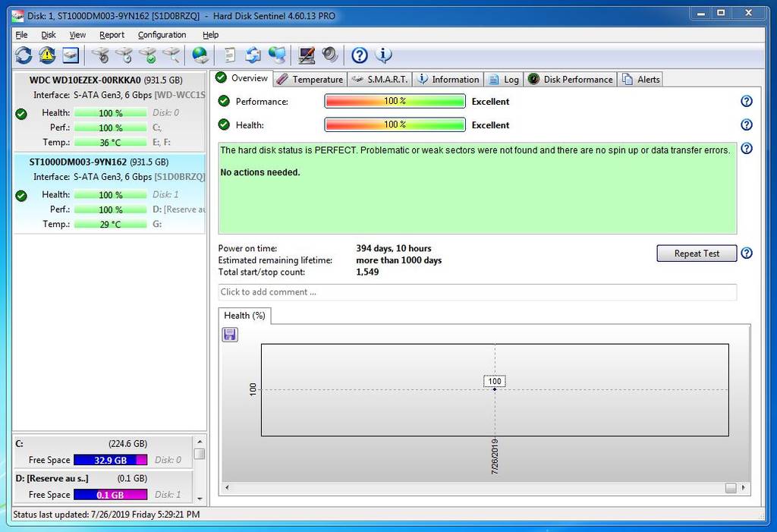The image size is (777, 532).
Task: Select the WDC WD10EZEX-00RKKA0 disk
Action: click(x=105, y=80)
